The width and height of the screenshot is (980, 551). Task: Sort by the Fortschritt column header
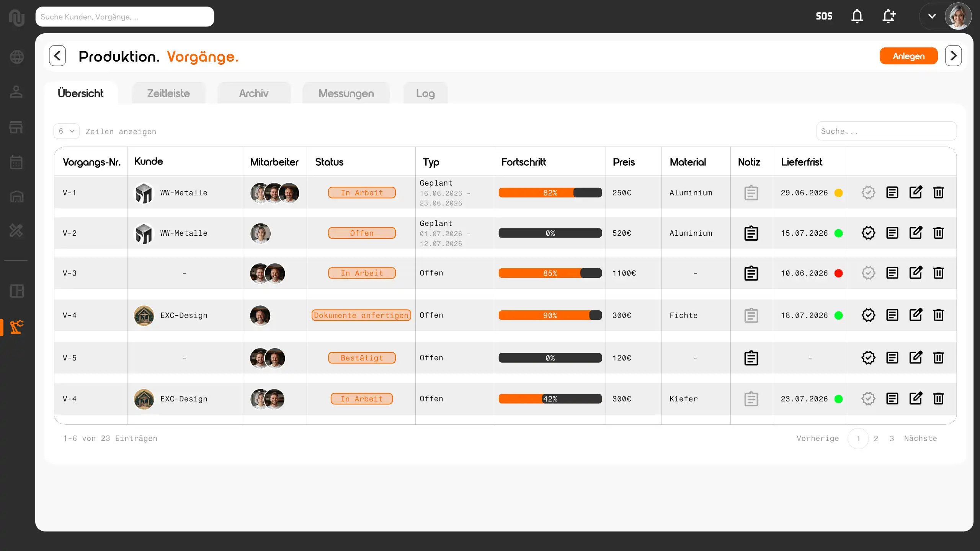523,162
